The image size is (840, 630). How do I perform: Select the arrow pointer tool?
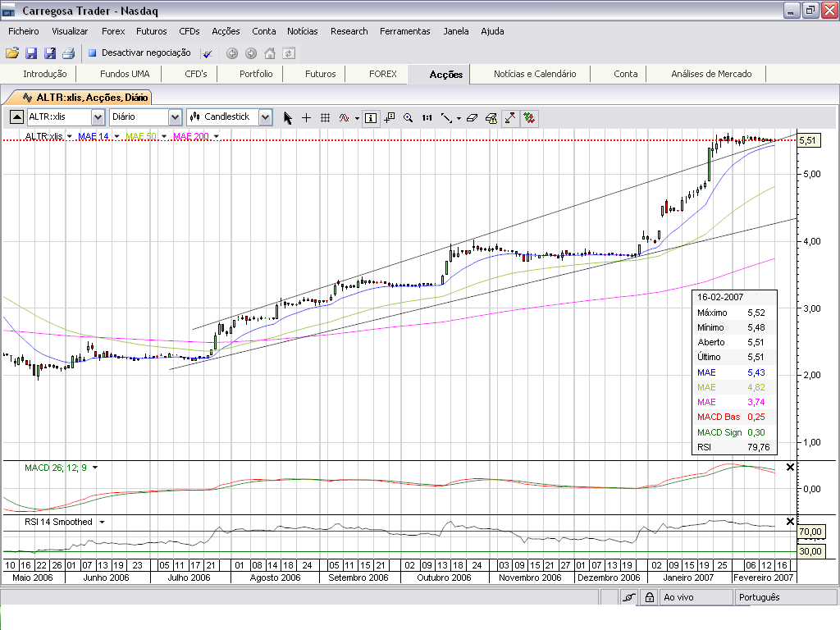pyautogui.click(x=288, y=117)
